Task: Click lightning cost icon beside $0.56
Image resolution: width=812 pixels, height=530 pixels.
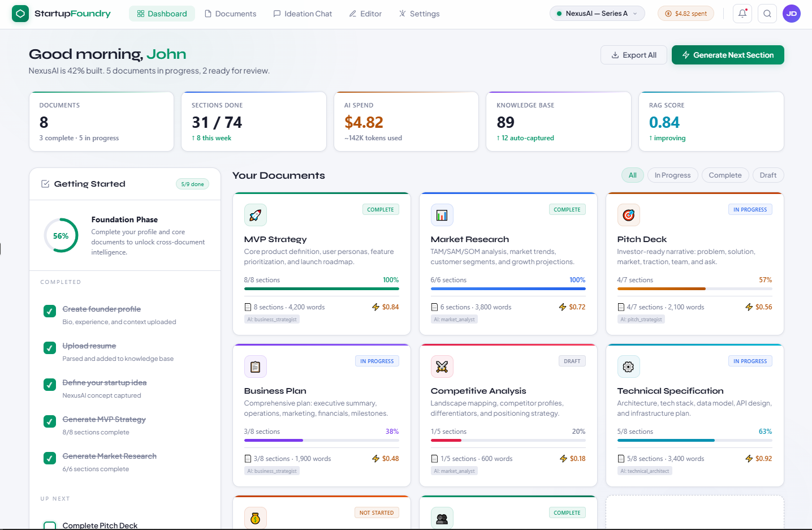Action: pyautogui.click(x=749, y=307)
